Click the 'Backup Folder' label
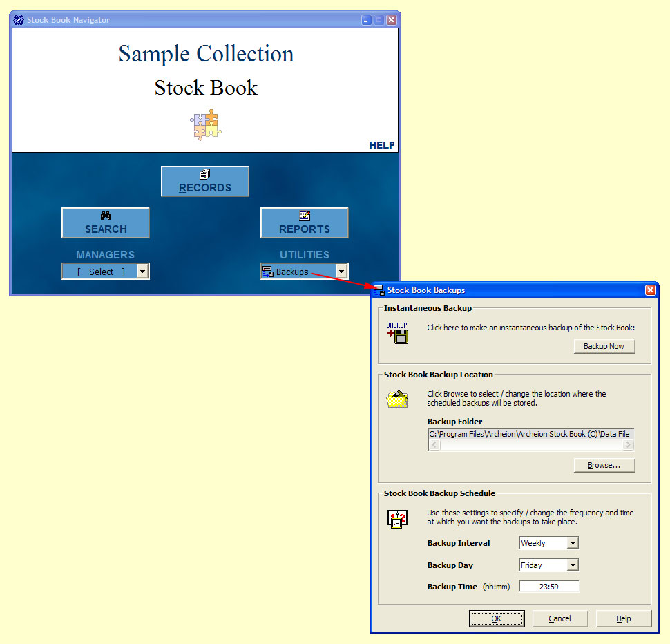Screen dimensions: 670x644 pos(454,422)
